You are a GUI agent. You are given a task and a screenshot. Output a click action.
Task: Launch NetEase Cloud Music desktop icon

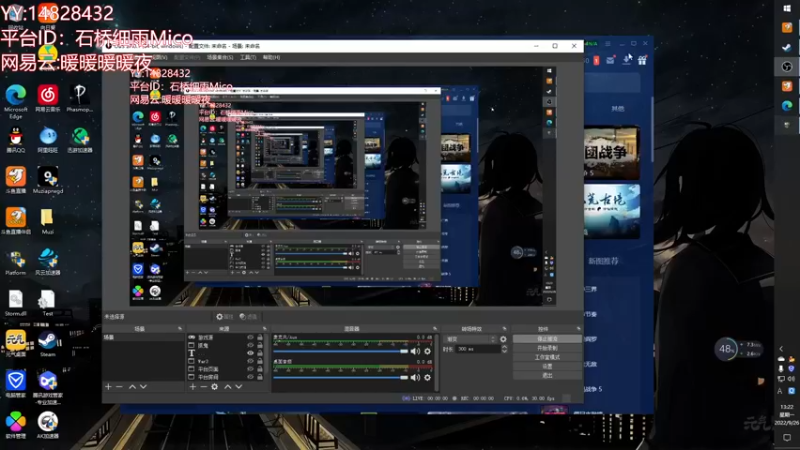(x=47, y=99)
